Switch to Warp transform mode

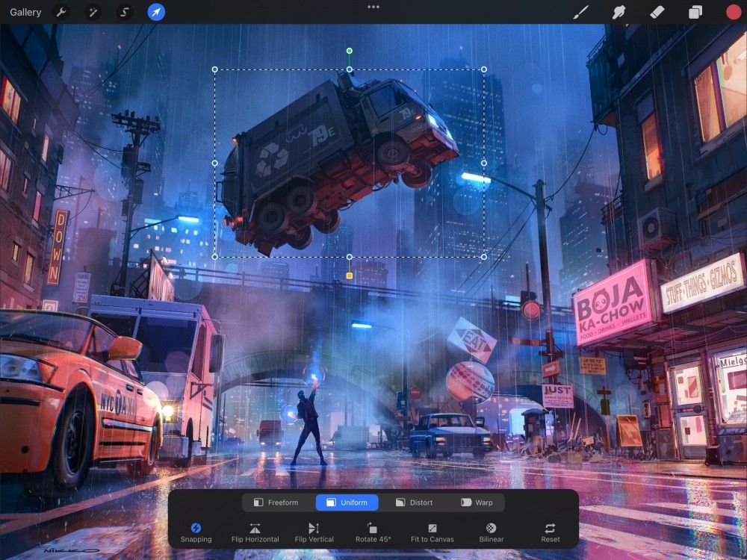(x=477, y=503)
